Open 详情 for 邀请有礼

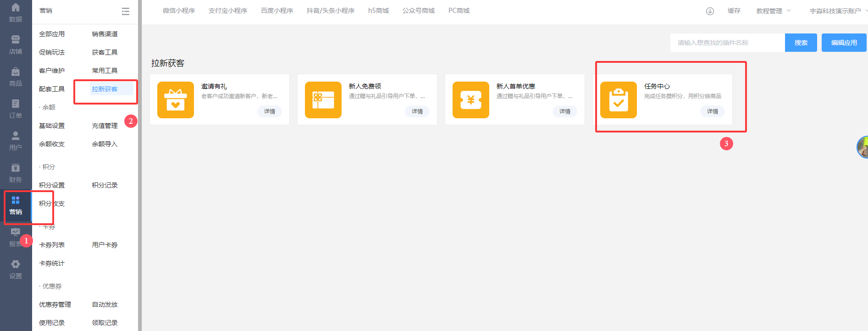270,111
